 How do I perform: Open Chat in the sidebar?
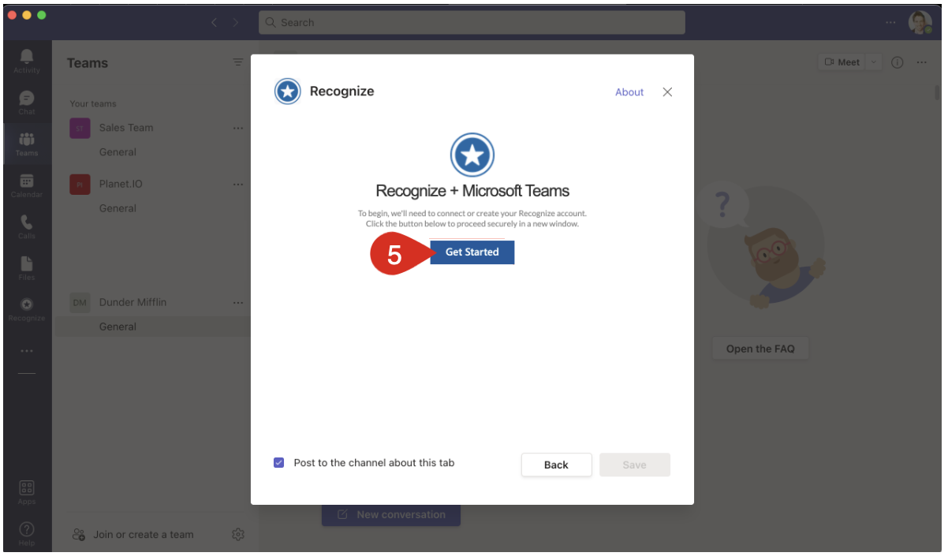click(x=27, y=100)
